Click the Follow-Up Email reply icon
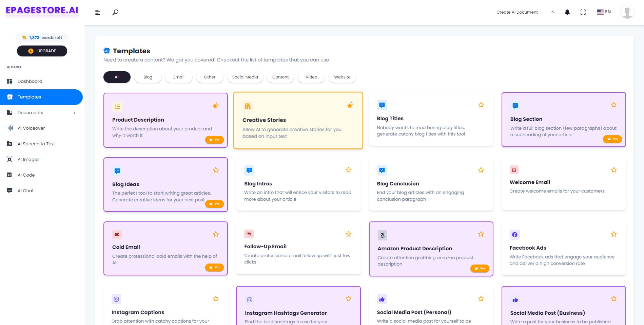Viewport: 644px width, 325px height. [249, 234]
